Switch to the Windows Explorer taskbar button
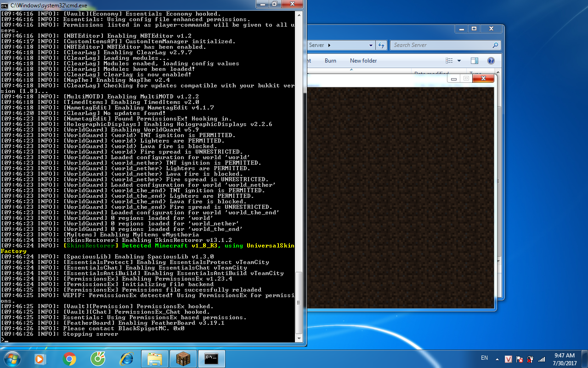 tap(155, 358)
